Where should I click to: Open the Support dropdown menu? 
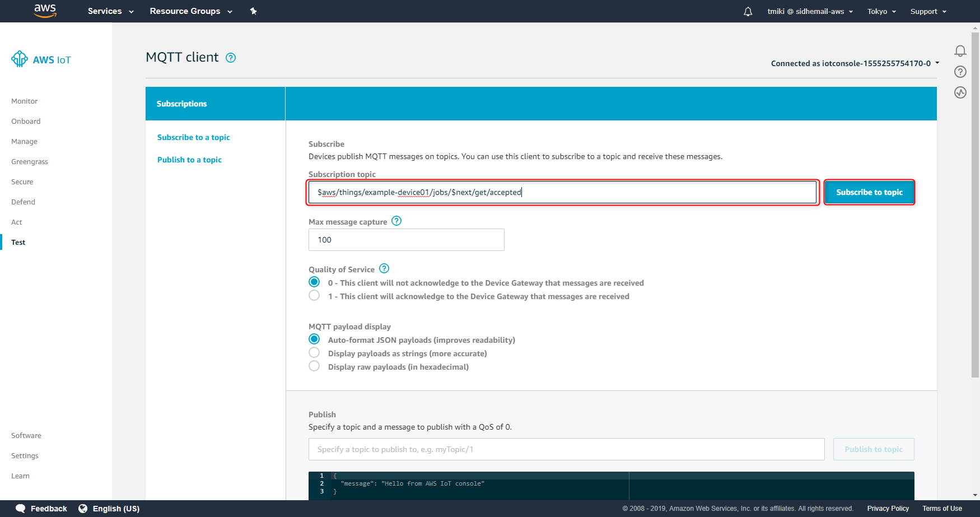pyautogui.click(x=928, y=11)
